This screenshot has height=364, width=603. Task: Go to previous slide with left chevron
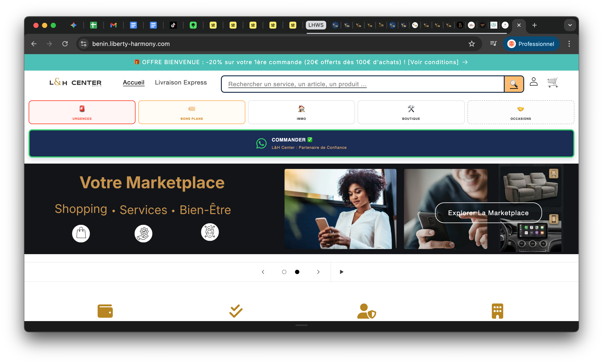(x=263, y=272)
